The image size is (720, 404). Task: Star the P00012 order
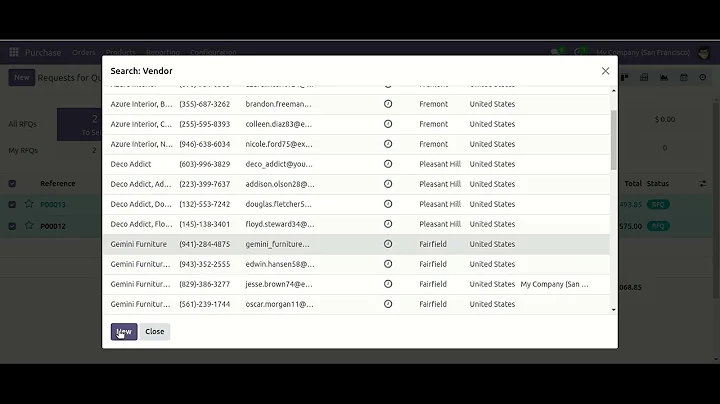click(29, 225)
